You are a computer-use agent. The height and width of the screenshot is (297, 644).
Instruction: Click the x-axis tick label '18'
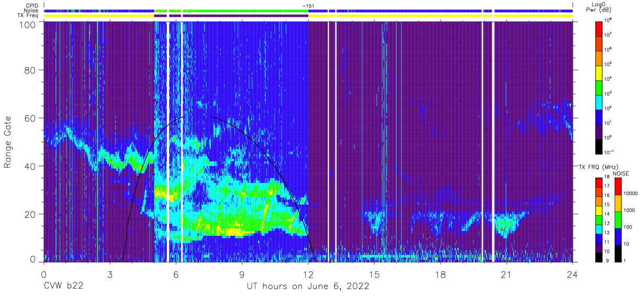tap(441, 273)
